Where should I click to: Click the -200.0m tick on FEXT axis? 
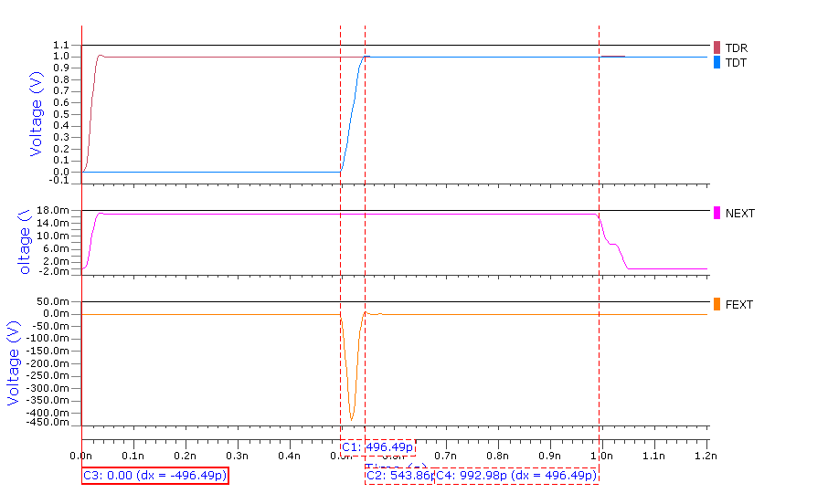click(48, 363)
